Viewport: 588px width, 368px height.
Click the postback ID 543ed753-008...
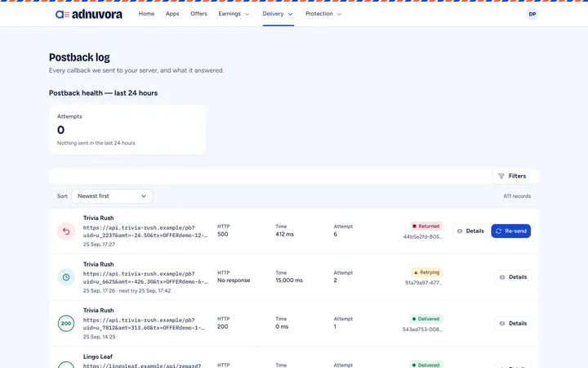(x=423, y=330)
